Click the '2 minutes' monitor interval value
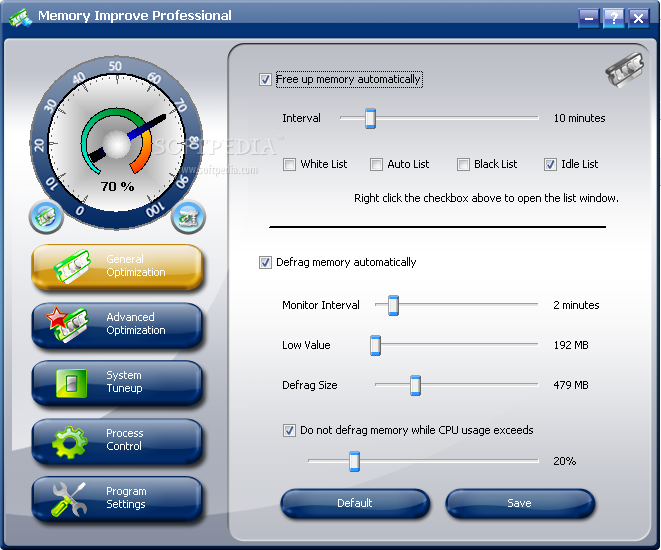 coord(576,305)
